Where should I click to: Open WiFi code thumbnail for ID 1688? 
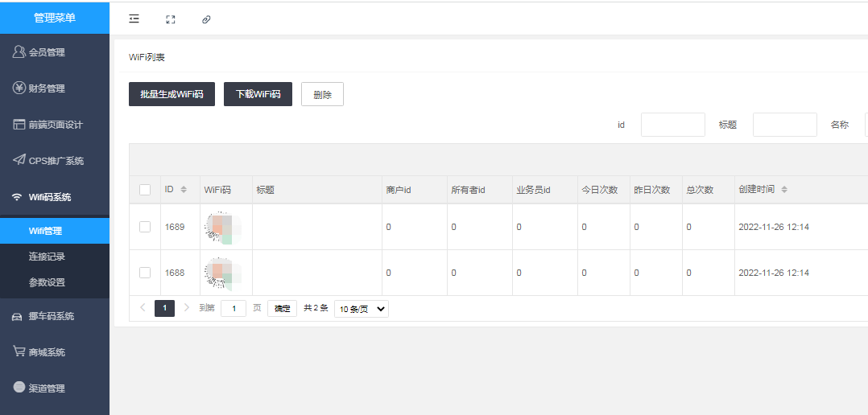point(224,273)
